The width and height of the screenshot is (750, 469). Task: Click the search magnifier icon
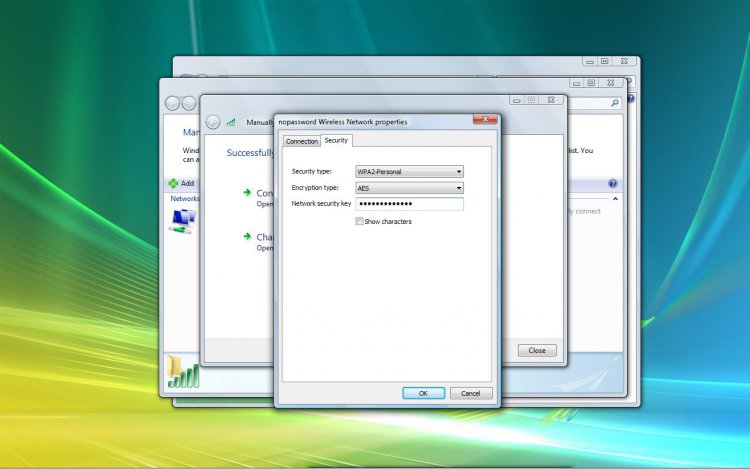tap(615, 103)
